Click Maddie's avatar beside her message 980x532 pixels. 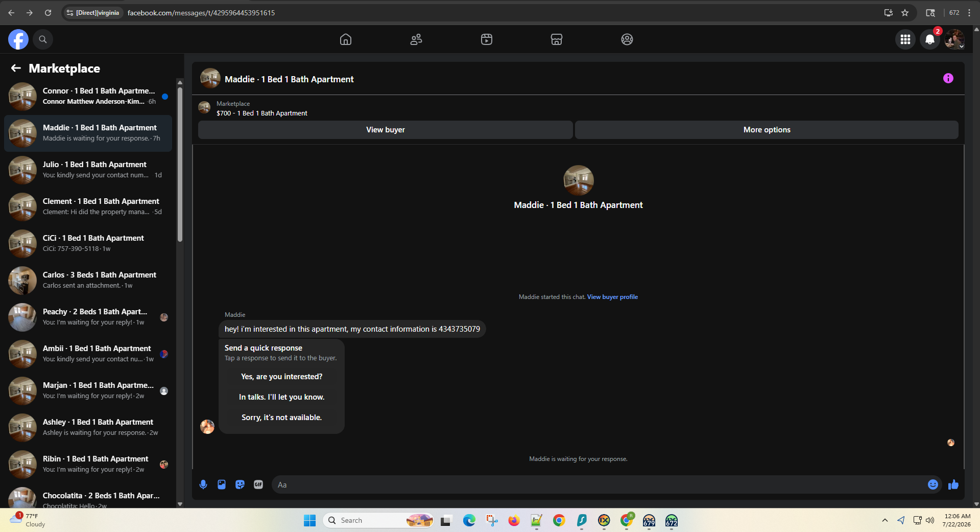point(207,427)
